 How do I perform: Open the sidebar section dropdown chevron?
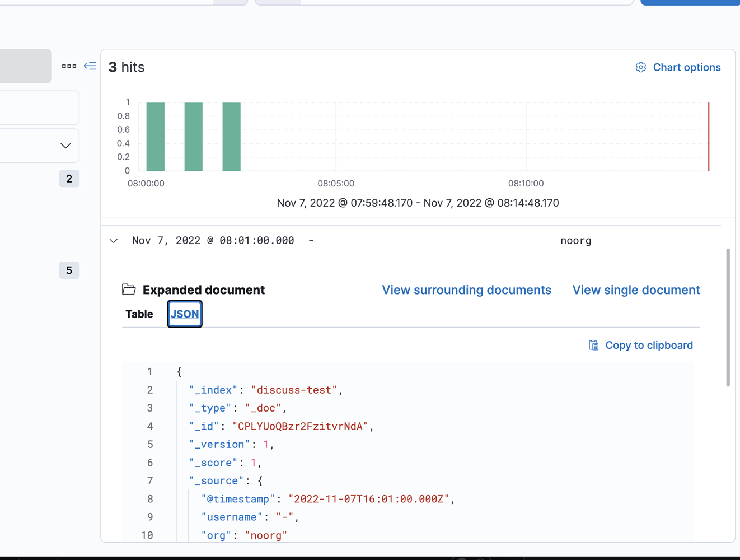tap(65, 146)
